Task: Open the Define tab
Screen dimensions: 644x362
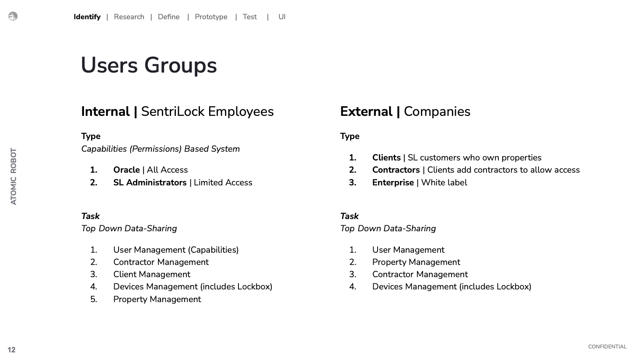Action: [168, 17]
